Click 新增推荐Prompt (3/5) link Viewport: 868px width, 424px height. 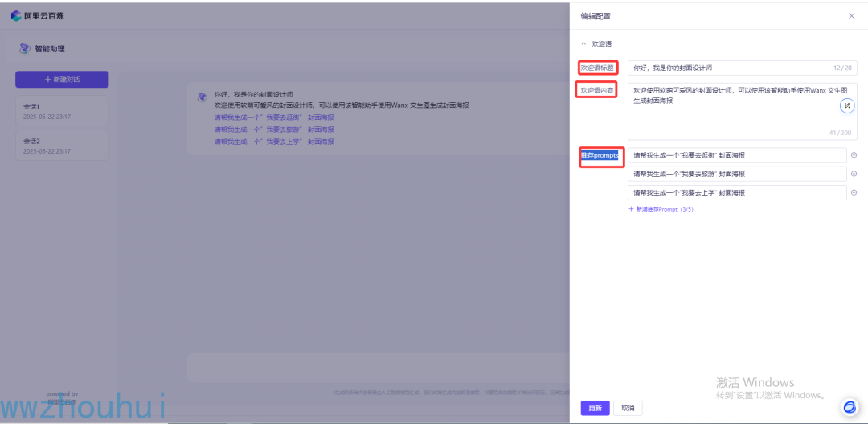coord(661,209)
